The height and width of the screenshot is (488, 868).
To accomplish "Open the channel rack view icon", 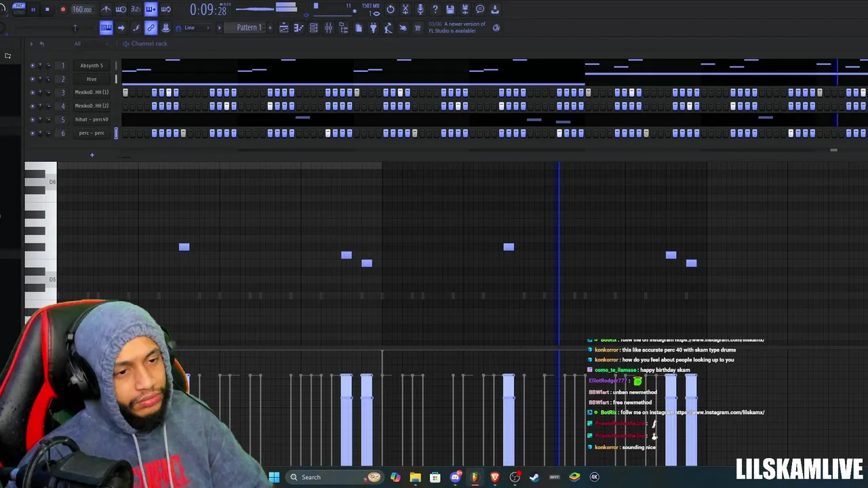I will [x=314, y=28].
